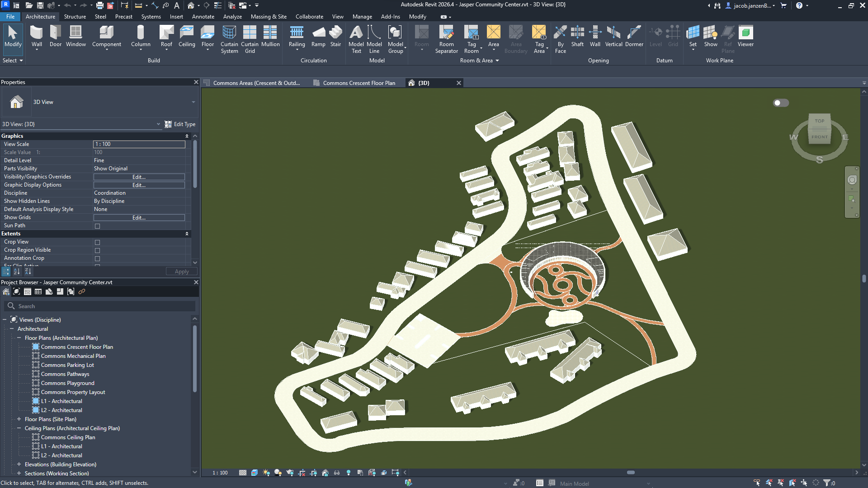Select the Shaft opening tool
Image resolution: width=868 pixels, height=488 pixels.
click(577, 36)
